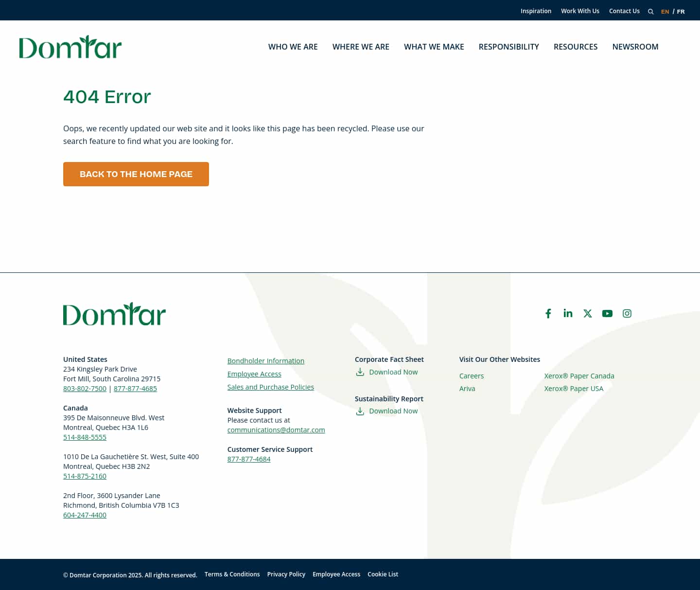Viewport: 700px width, 590px height.
Task: Call Montreal number 514-875-2160
Action: click(x=85, y=476)
